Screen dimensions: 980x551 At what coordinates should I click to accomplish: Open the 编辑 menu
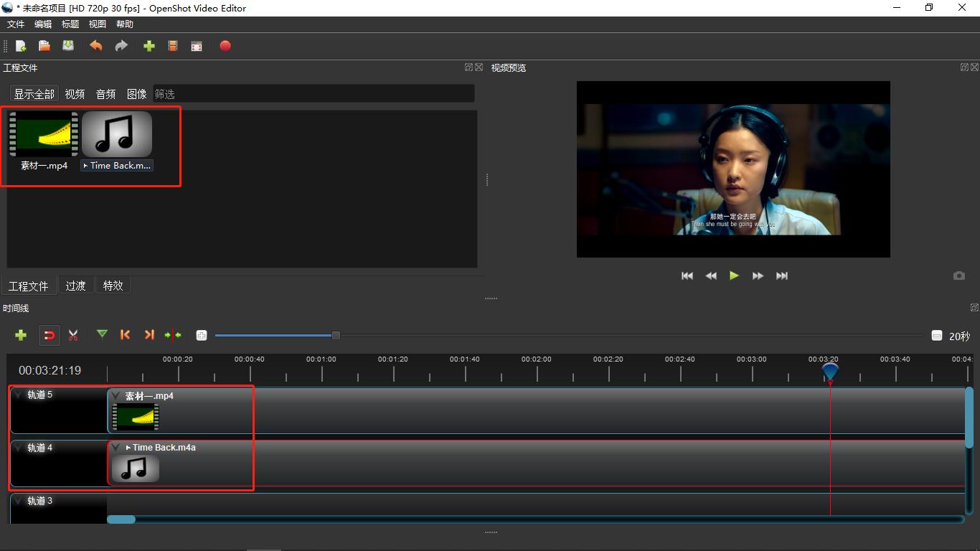point(43,24)
